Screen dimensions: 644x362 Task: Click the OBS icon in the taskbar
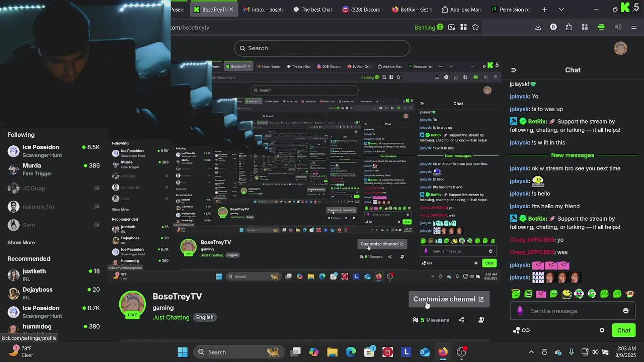point(461,352)
